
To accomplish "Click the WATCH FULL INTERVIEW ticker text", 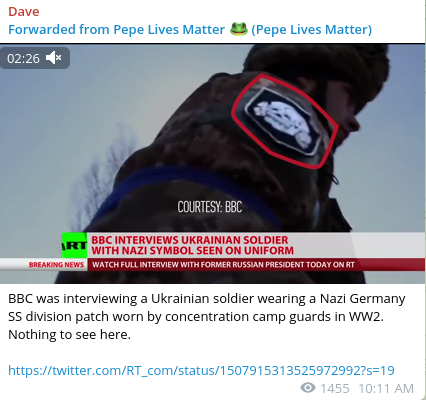I will click(223, 265).
